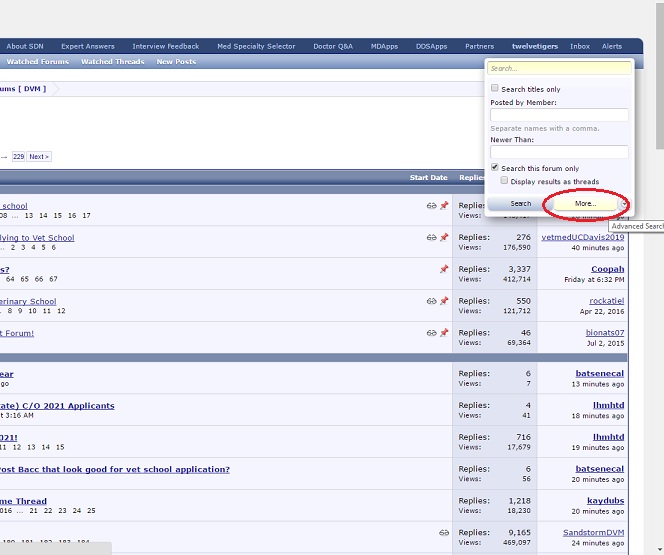The height and width of the screenshot is (555, 664).
Task: Check Display results as threads
Action: [504, 181]
